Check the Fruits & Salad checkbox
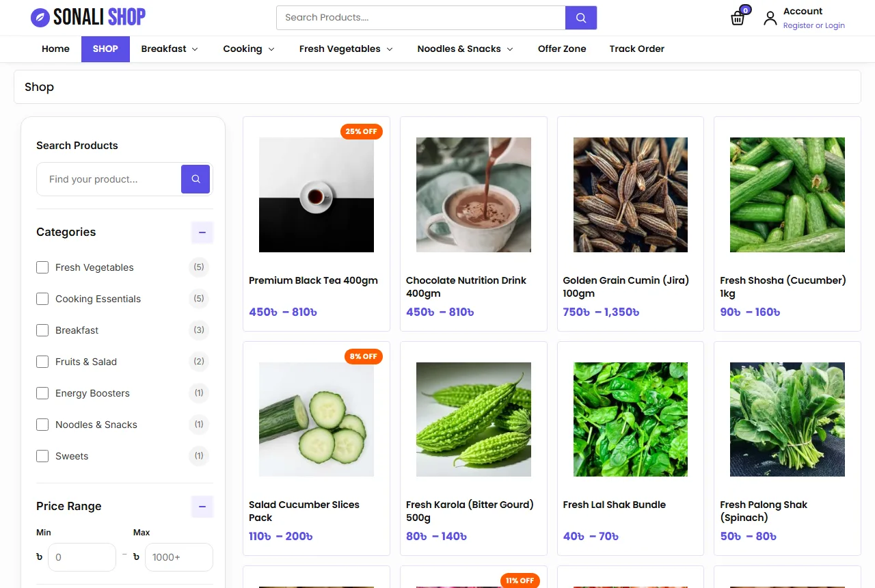Viewport: 875px width, 588px height. (x=42, y=362)
